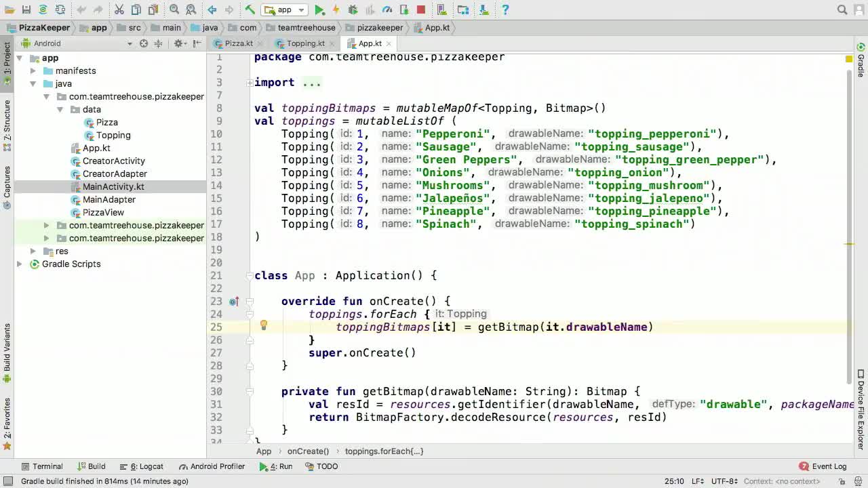This screenshot has height=488, width=868.
Task: Open the app run configuration dropdown
Action: coord(285,9)
